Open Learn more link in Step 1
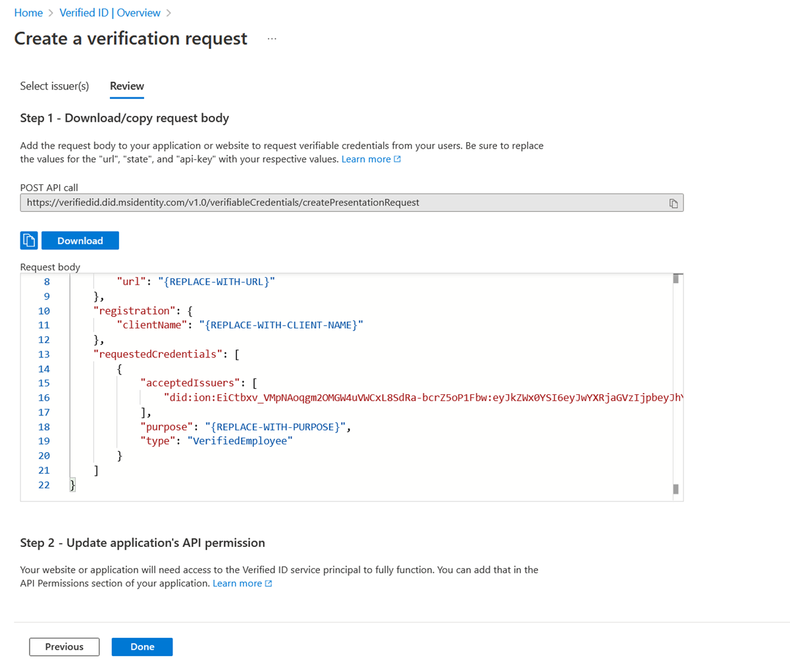 366,159
